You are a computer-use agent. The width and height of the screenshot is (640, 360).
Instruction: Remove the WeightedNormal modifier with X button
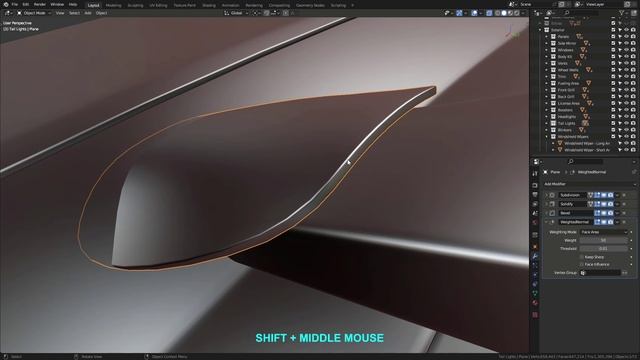click(x=624, y=222)
